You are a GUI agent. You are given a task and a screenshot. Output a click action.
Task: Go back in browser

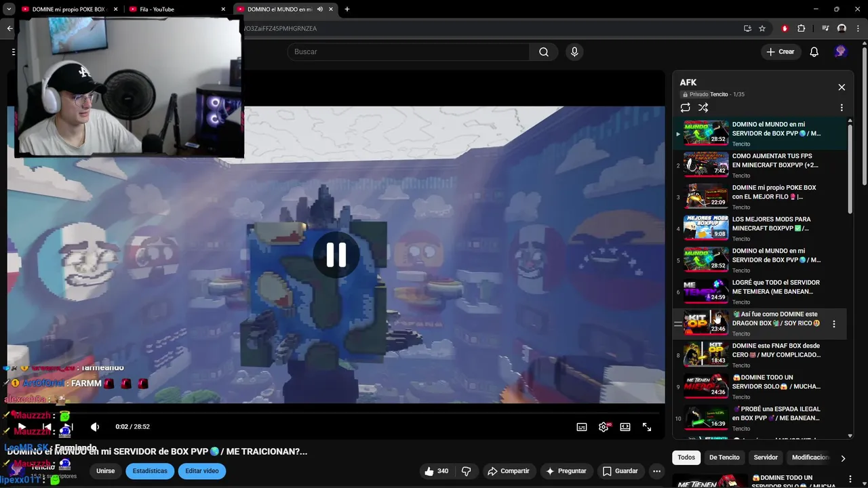coord(9,28)
